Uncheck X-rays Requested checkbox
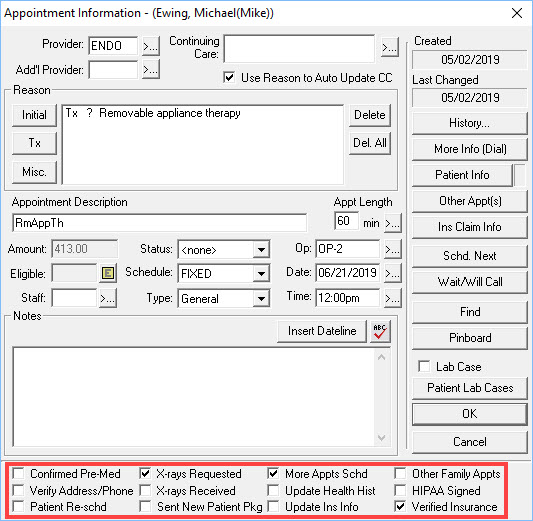 pyautogui.click(x=145, y=473)
